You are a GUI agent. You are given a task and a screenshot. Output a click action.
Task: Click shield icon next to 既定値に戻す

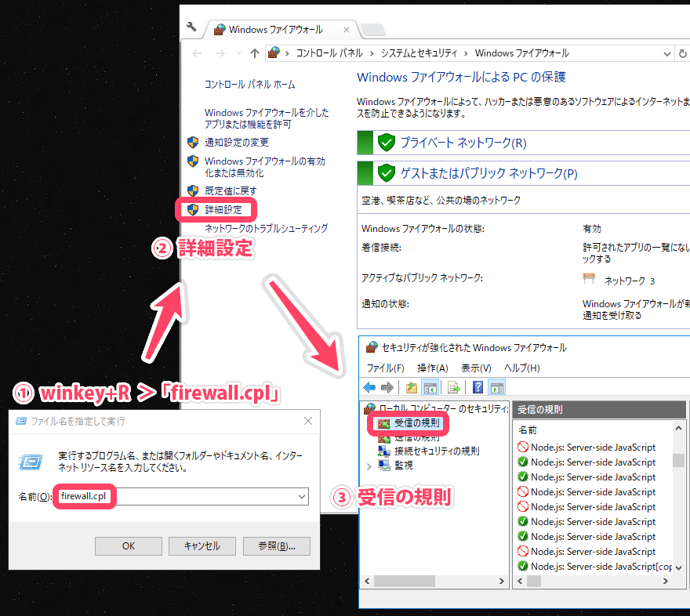coord(193,190)
